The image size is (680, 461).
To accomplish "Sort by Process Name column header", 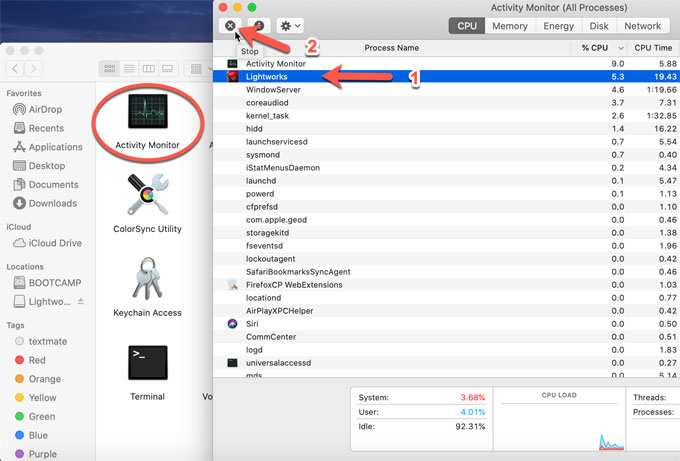I will (392, 47).
